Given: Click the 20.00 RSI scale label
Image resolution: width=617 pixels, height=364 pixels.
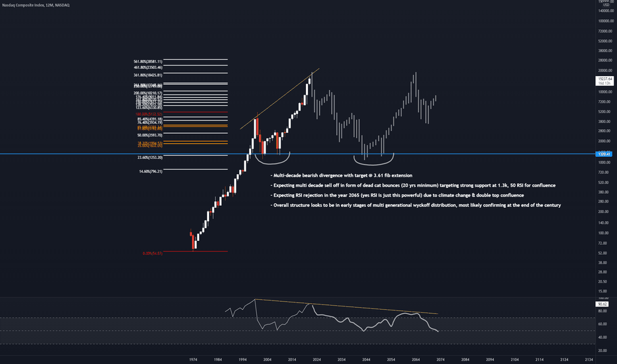Looking at the screenshot, I should [x=603, y=351].
